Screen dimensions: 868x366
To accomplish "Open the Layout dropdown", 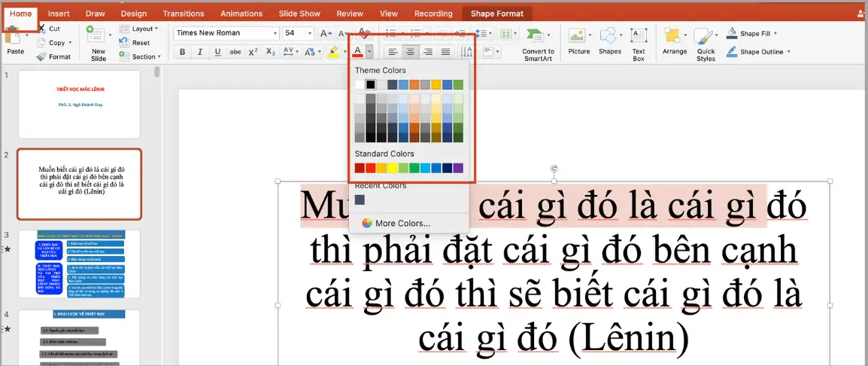I will click(x=139, y=29).
